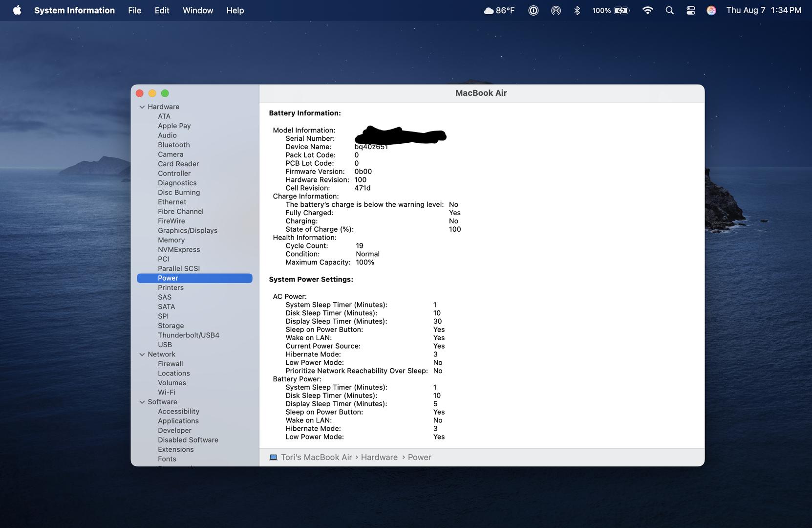Select Thunderbolt/USB4 in the sidebar
The image size is (812, 528).
[x=189, y=335]
